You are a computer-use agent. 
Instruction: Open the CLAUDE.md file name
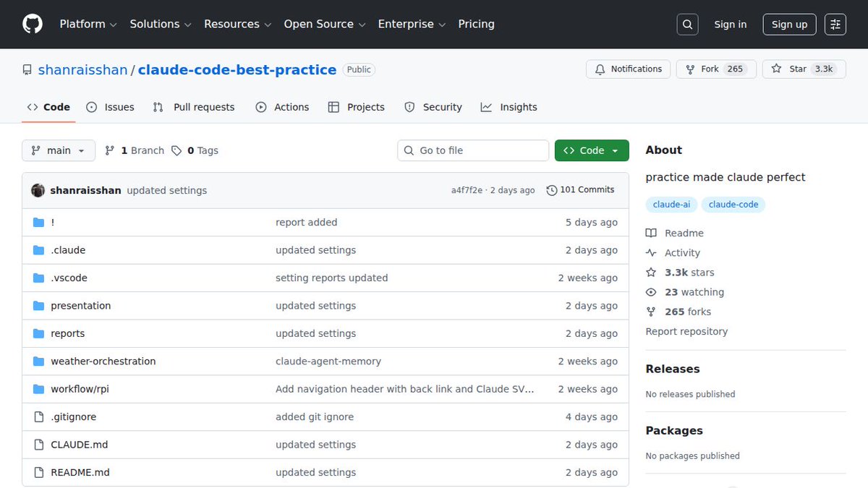(80, 445)
